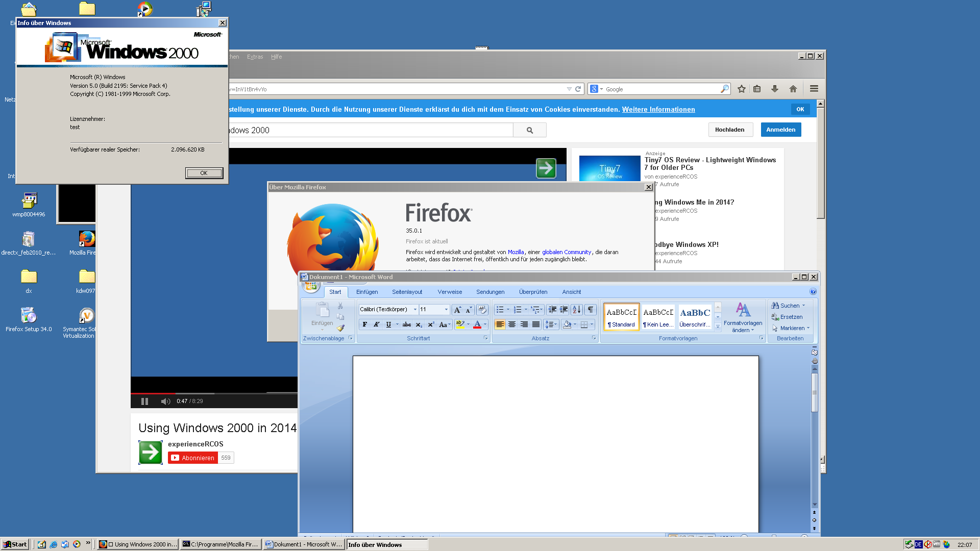Apply strikethrough in Word ribbon
The width and height of the screenshot is (980, 551).
[407, 324]
